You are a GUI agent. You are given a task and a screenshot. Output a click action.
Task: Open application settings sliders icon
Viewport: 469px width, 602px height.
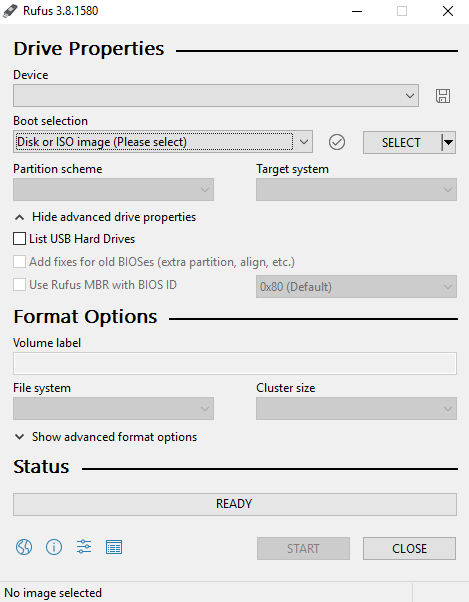[84, 546]
